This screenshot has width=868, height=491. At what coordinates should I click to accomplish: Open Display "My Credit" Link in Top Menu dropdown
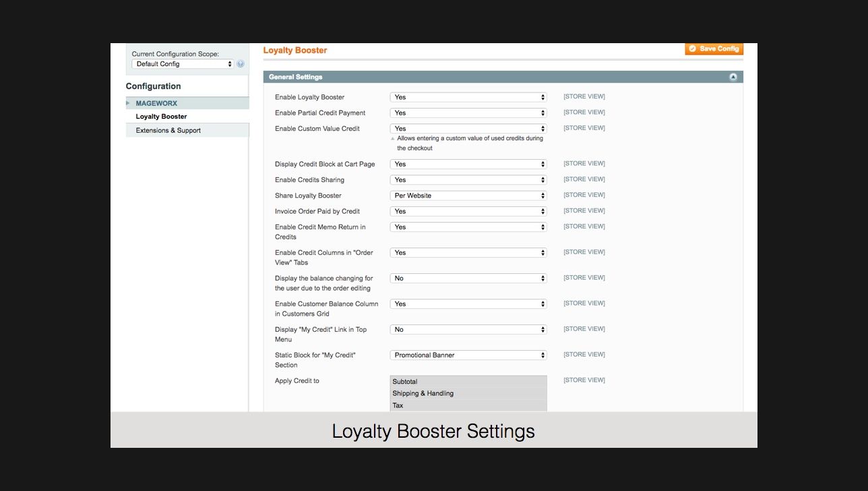pos(468,329)
